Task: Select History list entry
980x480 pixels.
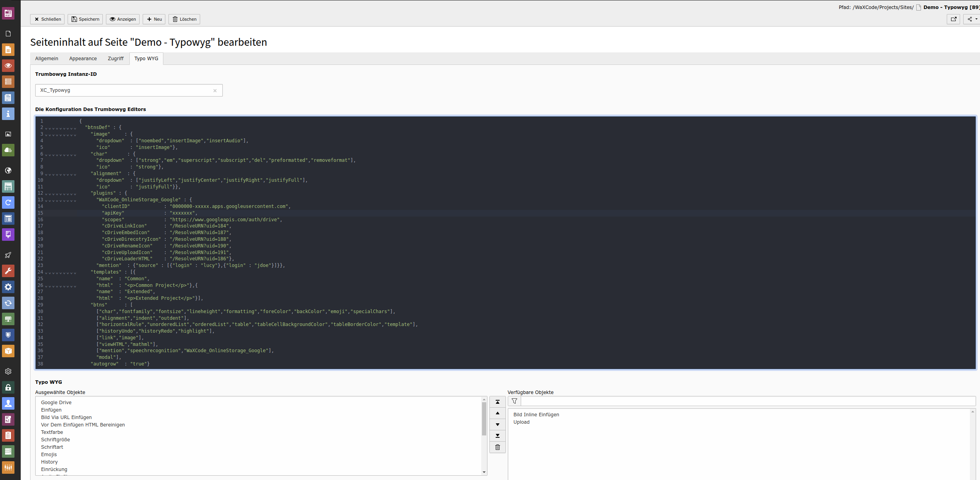Action: [49, 462]
